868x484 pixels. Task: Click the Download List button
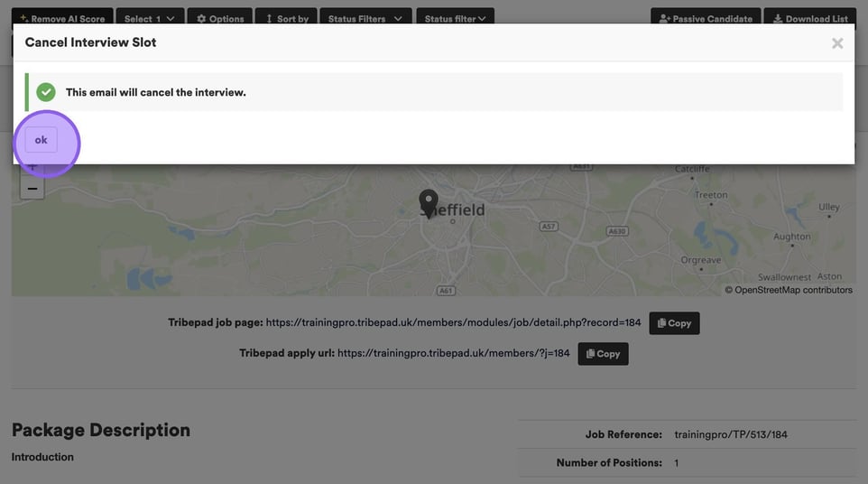click(x=810, y=18)
